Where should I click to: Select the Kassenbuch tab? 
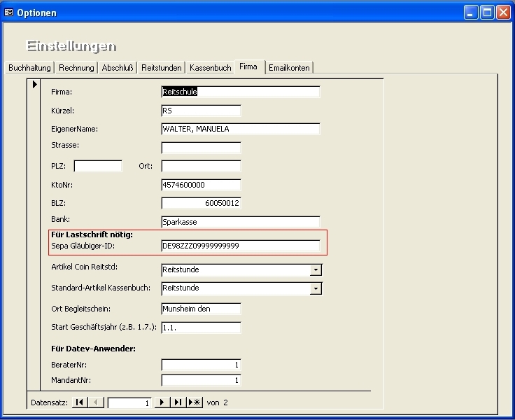[210, 68]
